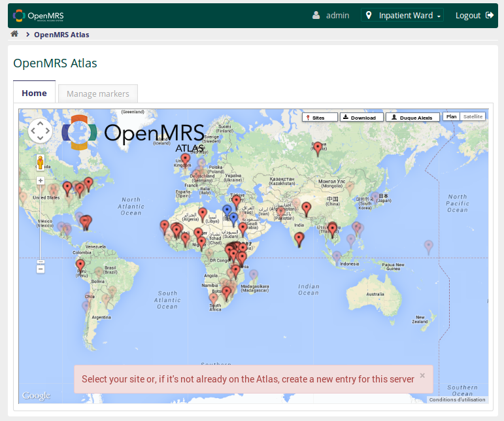
Task: Click the user icon next to admin
Action: point(316,15)
